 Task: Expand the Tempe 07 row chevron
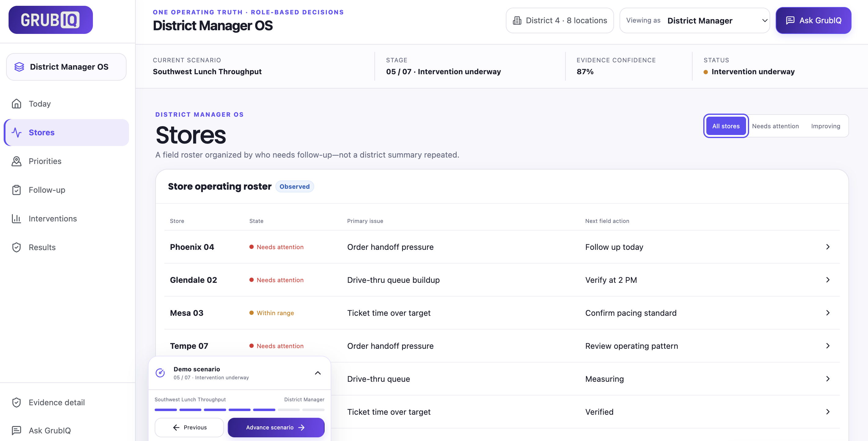click(828, 346)
